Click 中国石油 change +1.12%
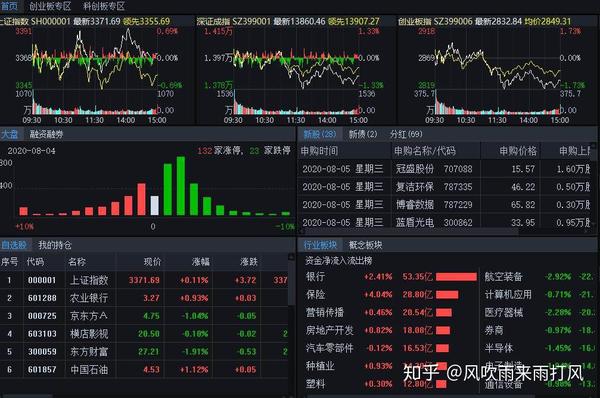This screenshot has height=398, width=600. [194, 370]
